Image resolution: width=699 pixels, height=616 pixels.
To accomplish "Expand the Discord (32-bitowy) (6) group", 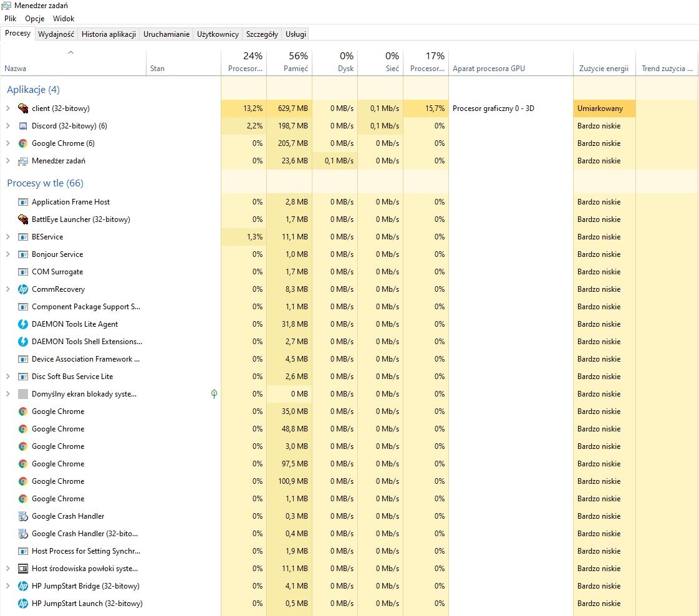I will tap(7, 126).
